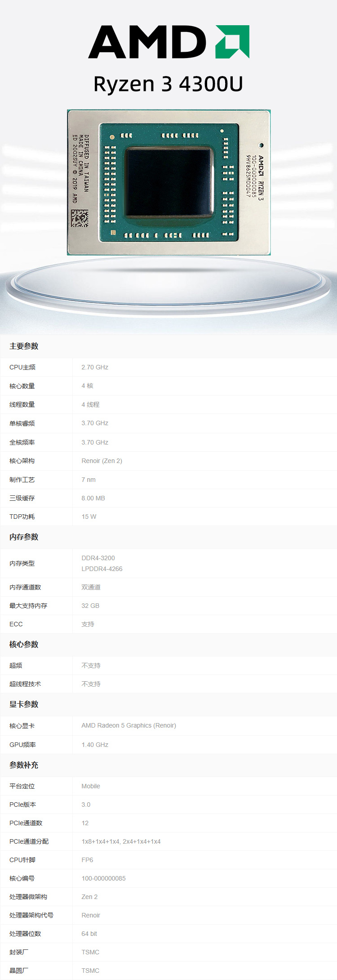This screenshot has width=337, height=980.
Task: Select the 8.00 MB value
Action: 93,498
